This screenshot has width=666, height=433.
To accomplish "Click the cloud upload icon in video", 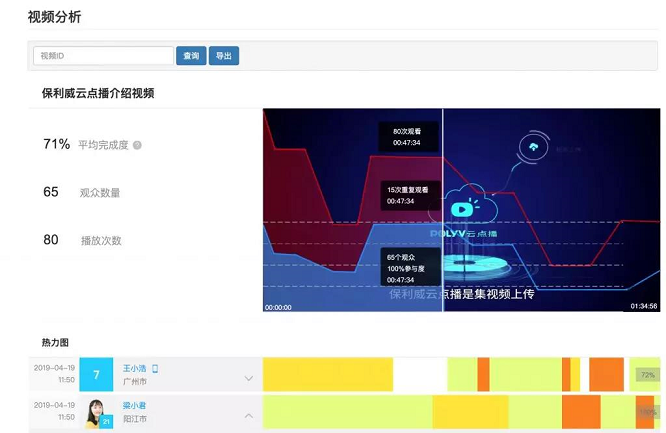I will [x=534, y=148].
